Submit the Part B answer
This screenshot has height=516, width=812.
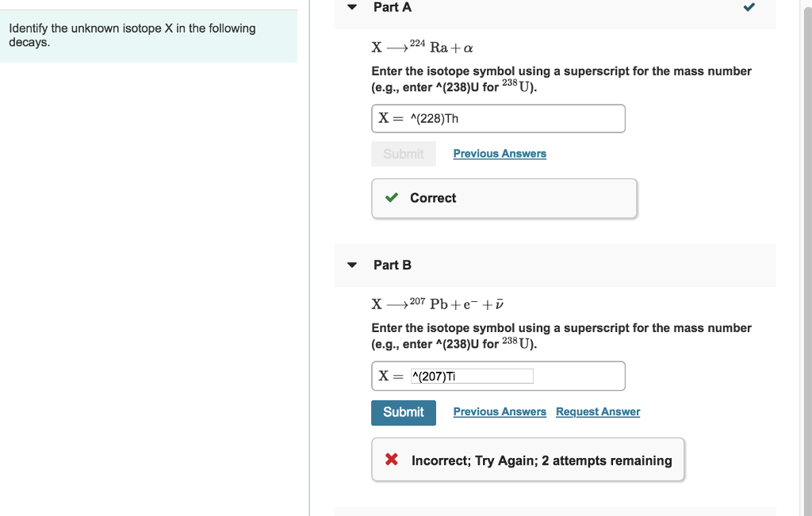(x=404, y=412)
